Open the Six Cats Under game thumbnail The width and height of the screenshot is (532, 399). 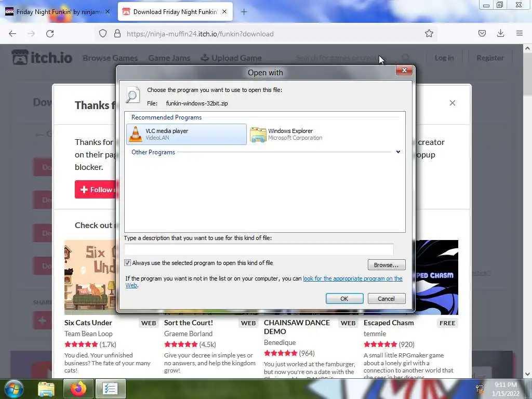pos(90,277)
